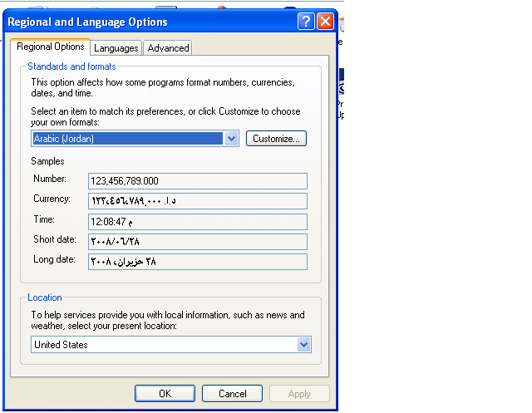Click the Customize... button

(277, 139)
